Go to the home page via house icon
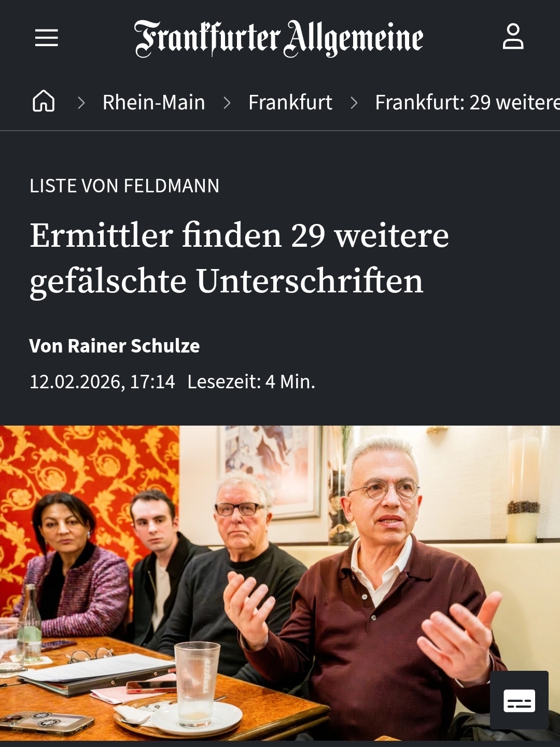The width and height of the screenshot is (560, 747). (44, 101)
